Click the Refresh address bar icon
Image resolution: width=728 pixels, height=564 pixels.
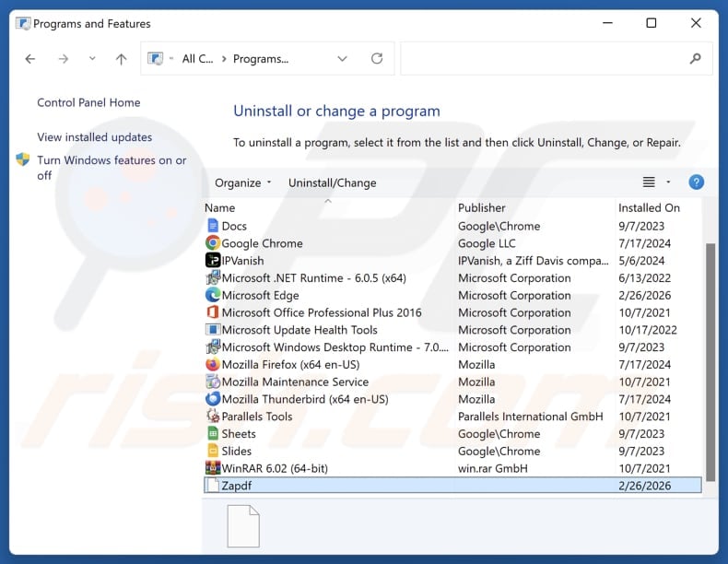pyautogui.click(x=377, y=58)
